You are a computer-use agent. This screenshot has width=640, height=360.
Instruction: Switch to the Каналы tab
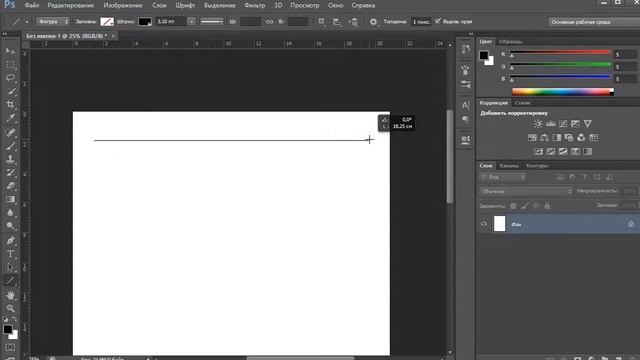coord(509,166)
